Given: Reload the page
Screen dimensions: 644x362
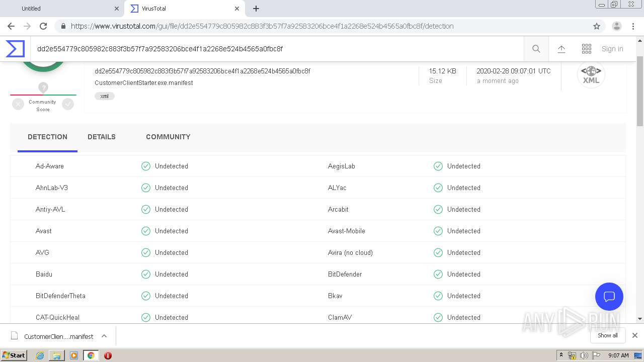Looking at the screenshot, I should click(x=43, y=26).
